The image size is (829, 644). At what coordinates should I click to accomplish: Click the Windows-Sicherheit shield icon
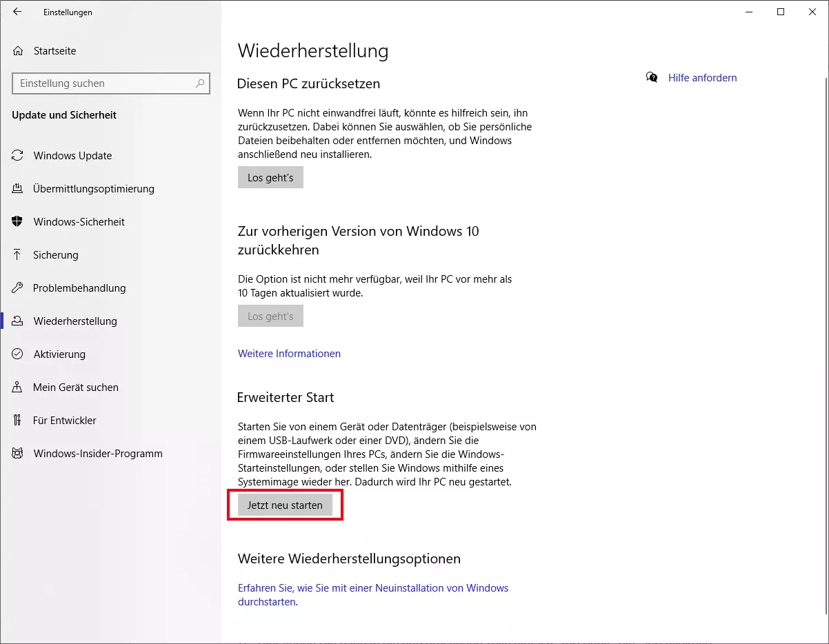(x=18, y=222)
